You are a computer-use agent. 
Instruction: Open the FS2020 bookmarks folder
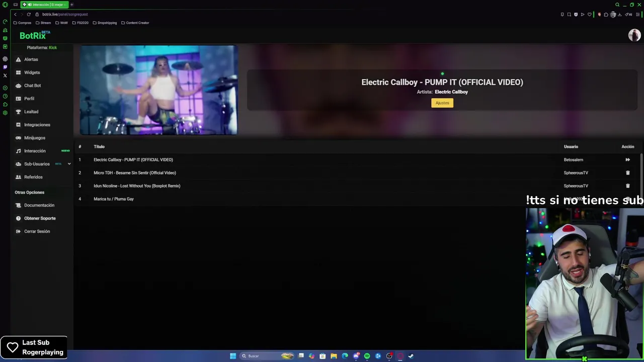tap(80, 23)
